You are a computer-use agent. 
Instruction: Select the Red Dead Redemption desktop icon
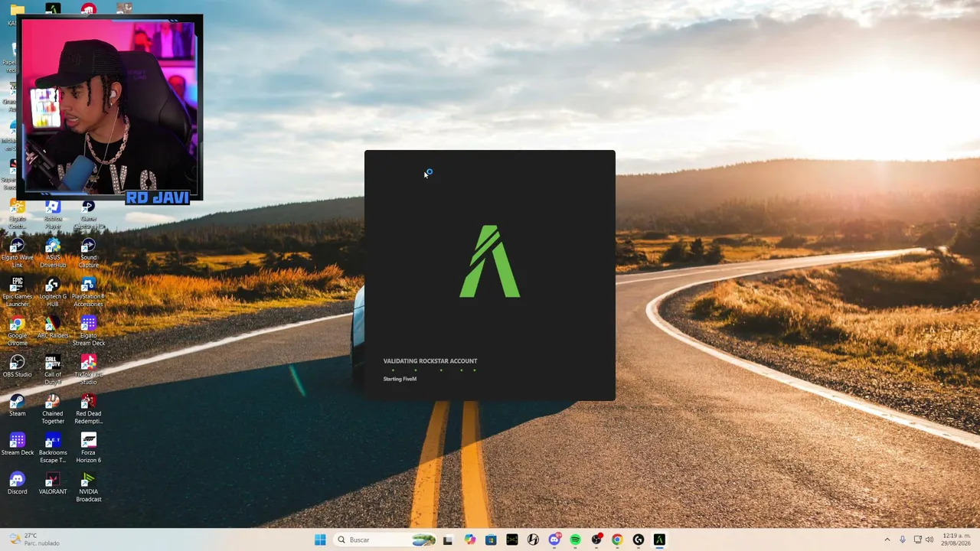click(89, 409)
